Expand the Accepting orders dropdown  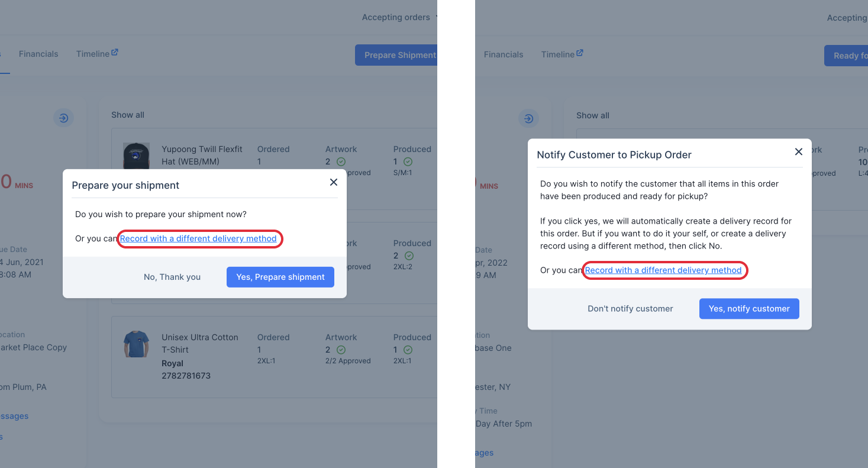[399, 17]
